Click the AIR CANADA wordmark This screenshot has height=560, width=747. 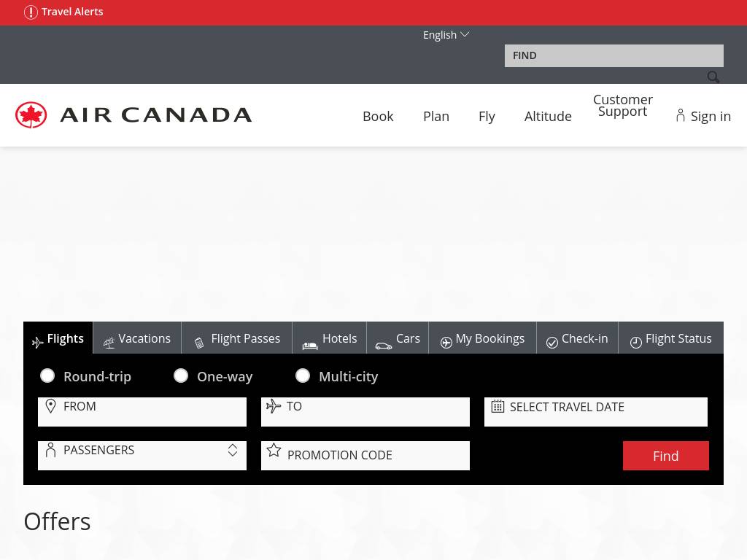point(156,114)
